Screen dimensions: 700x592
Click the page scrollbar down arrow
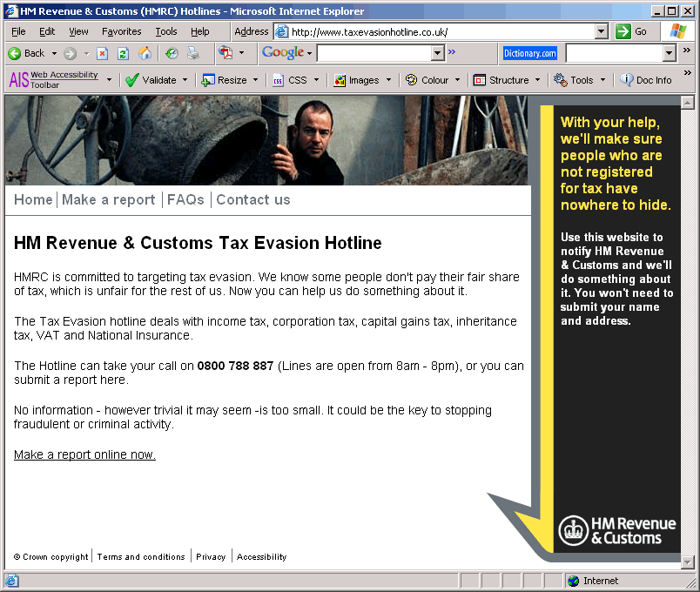(x=688, y=562)
